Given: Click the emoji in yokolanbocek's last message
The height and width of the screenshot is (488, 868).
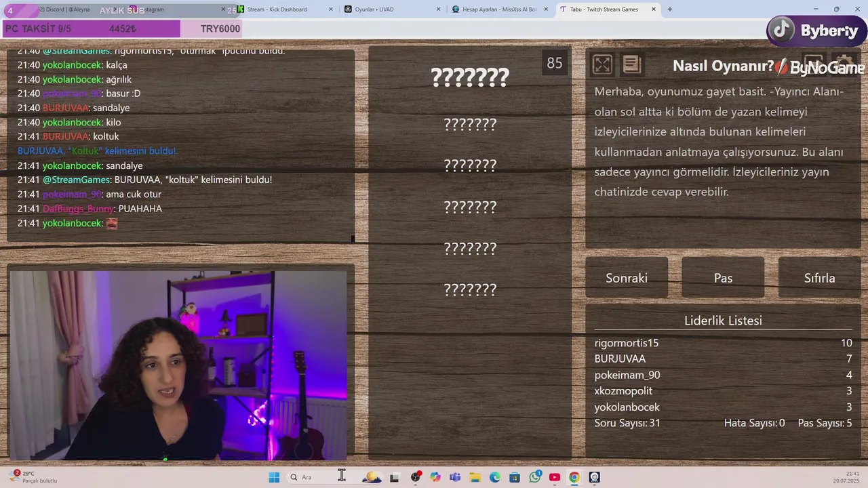Looking at the screenshot, I should pos(112,223).
